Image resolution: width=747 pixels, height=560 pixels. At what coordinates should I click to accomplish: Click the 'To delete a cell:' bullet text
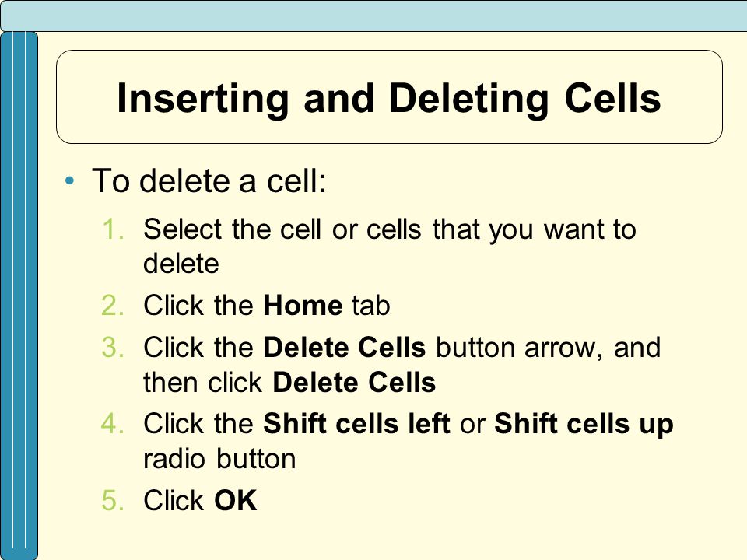coord(209,180)
